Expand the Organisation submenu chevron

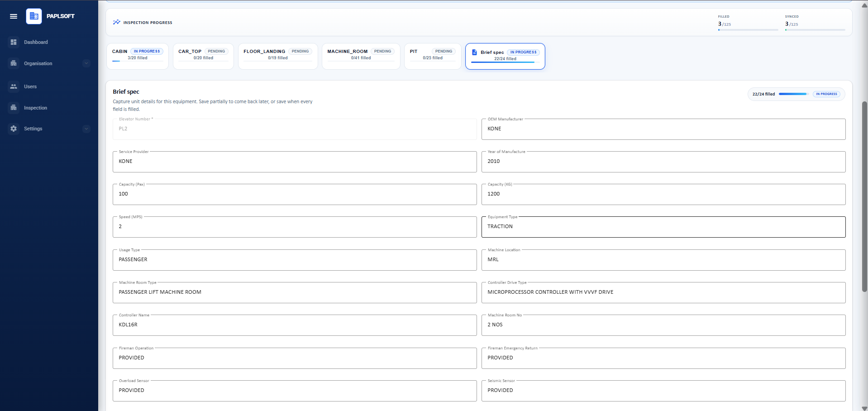[86, 63]
